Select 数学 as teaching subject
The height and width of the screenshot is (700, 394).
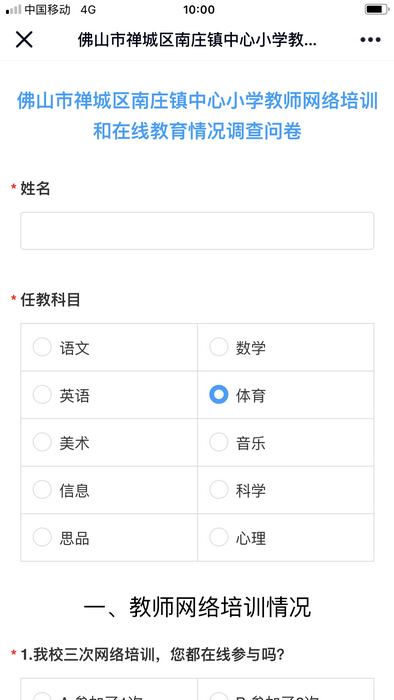[286, 347]
